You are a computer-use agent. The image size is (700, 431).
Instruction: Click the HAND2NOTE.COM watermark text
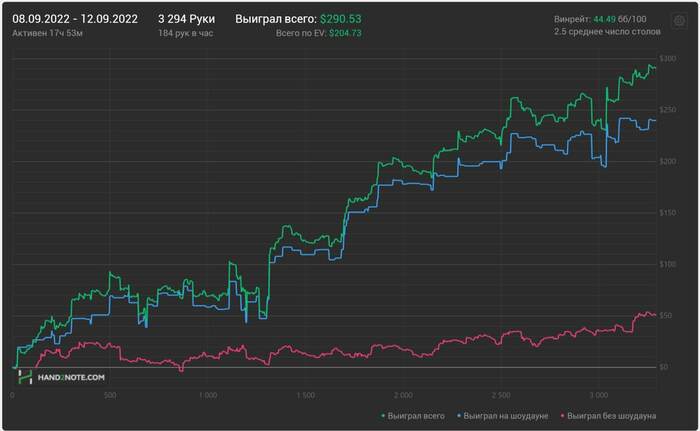(71, 377)
